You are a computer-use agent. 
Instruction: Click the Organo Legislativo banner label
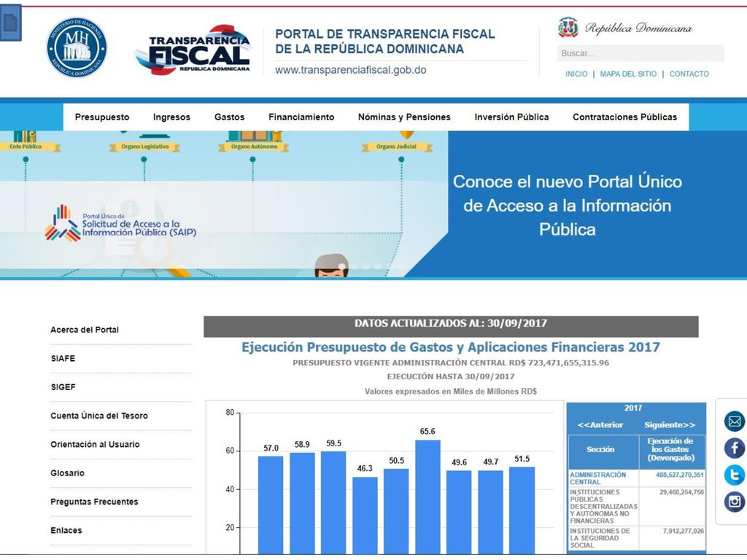coord(145,147)
